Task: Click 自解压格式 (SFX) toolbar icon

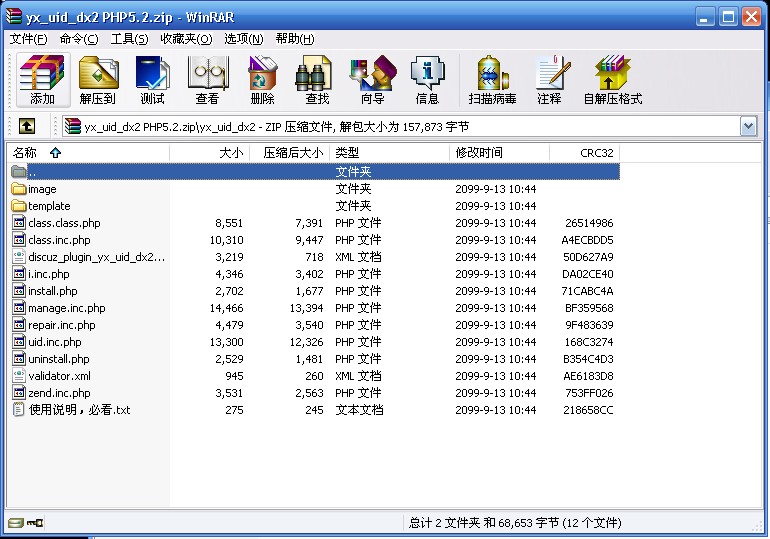Action: (x=612, y=80)
